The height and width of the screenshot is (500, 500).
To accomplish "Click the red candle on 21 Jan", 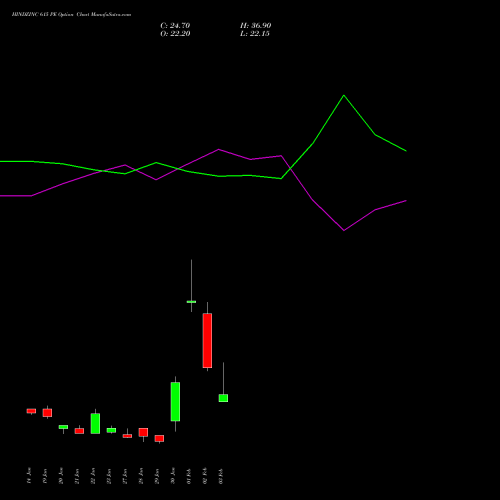I will pos(79,431).
